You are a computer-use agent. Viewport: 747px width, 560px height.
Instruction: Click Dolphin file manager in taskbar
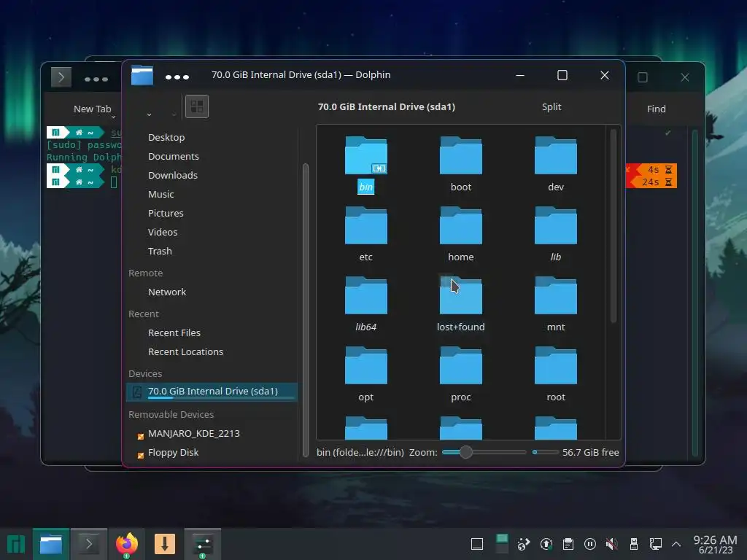(51, 544)
